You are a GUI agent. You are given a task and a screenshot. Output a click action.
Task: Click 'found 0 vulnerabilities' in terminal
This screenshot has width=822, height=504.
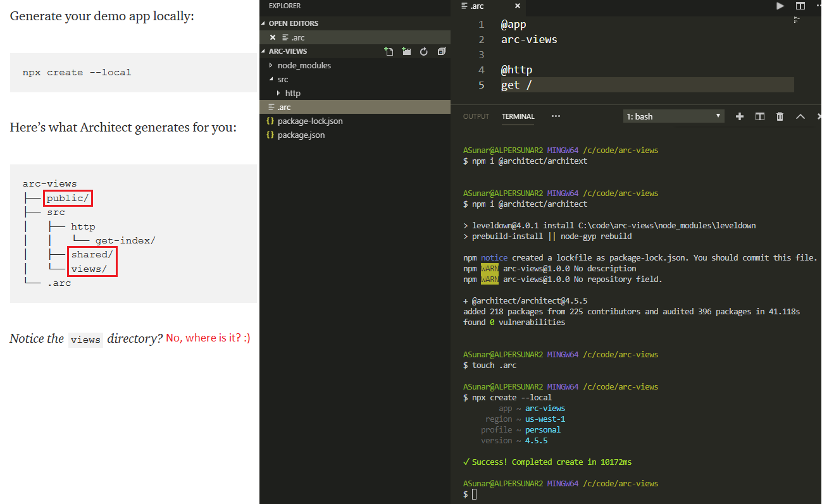point(514,322)
